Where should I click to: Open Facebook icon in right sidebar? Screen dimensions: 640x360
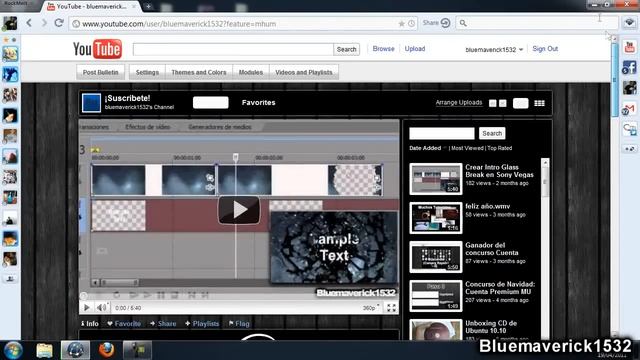(x=629, y=68)
